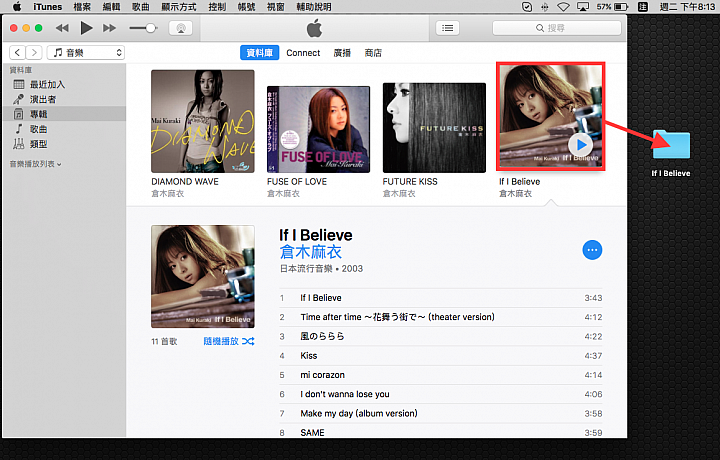Open the AirPlay output button
Image resolution: width=720 pixels, height=460 pixels.
(181, 28)
